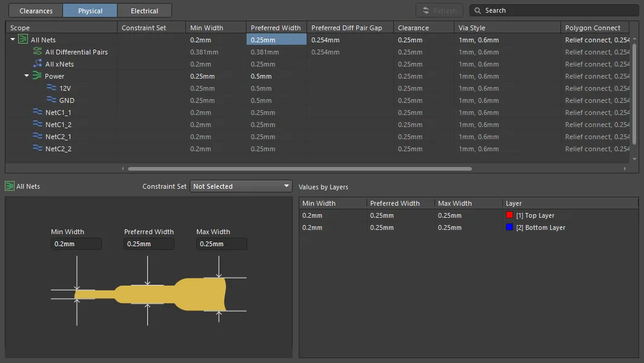Click the Constraint Set column header

151,27
